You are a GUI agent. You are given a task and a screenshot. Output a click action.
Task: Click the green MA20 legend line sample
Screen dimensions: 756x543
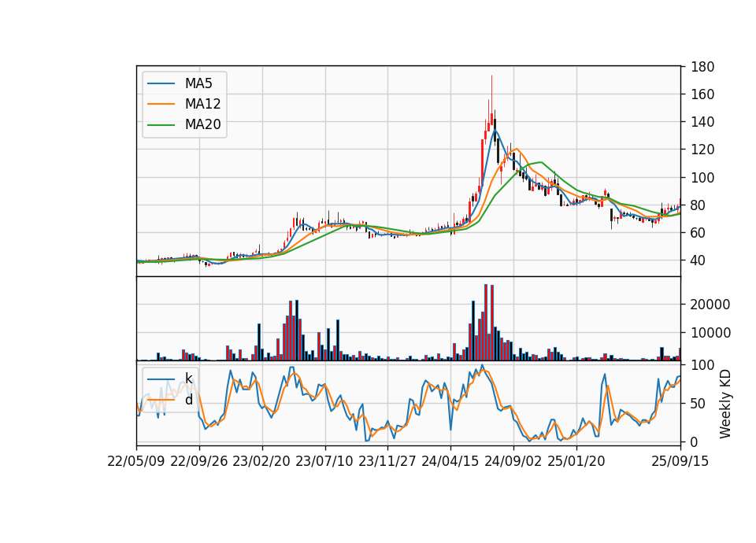(x=161, y=125)
